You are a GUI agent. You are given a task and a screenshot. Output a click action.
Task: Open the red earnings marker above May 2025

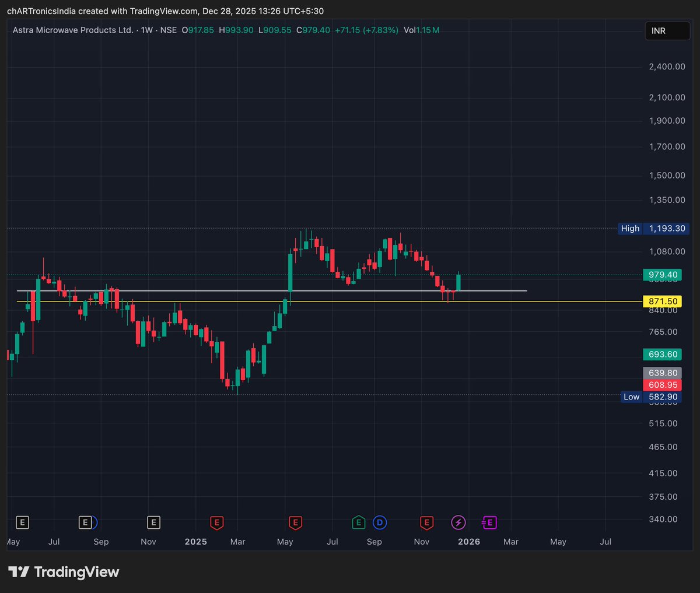point(295,522)
